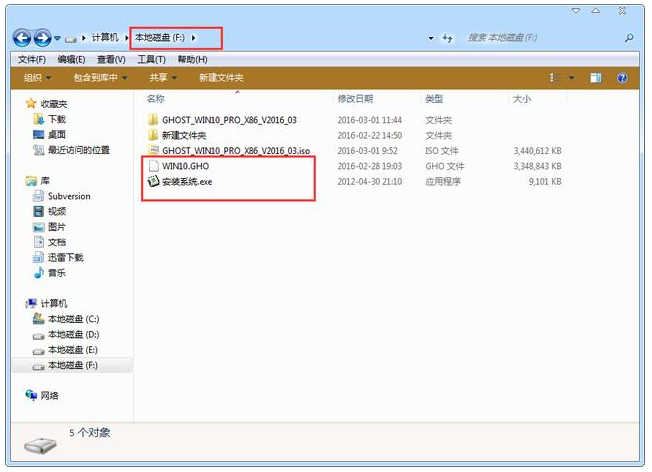652x472 pixels.
Task: Click in the 搜索 本地磁盘 (F:) search box
Action: click(535, 38)
